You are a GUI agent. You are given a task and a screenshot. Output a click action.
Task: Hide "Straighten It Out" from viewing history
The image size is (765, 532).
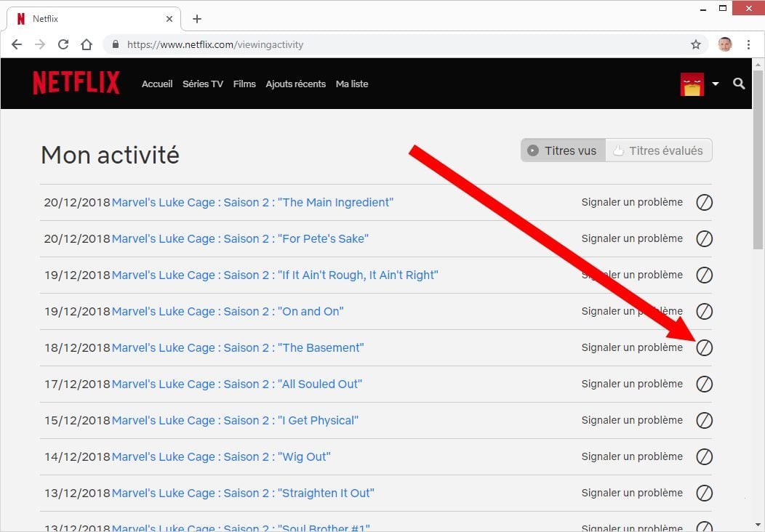[x=704, y=493]
